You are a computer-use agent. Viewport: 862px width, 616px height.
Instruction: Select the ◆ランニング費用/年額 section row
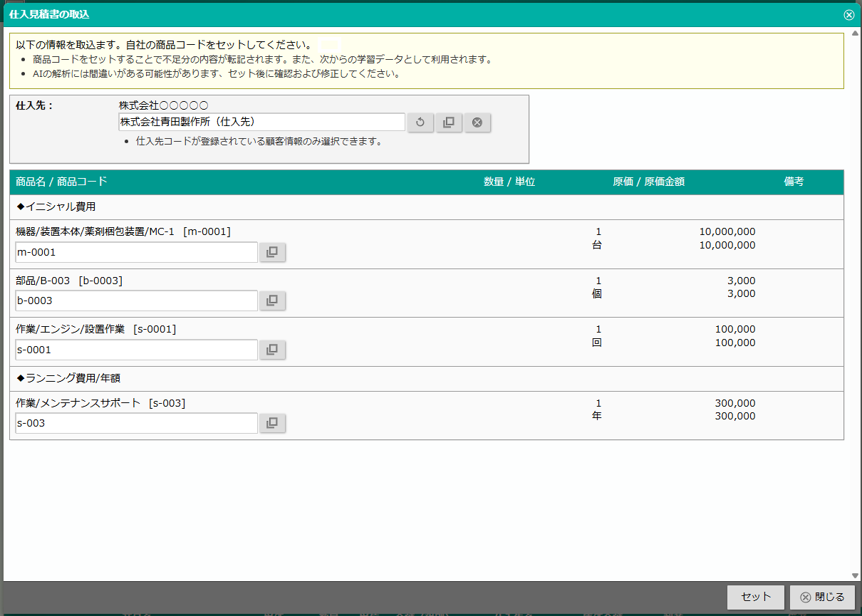pyautogui.click(x=427, y=379)
